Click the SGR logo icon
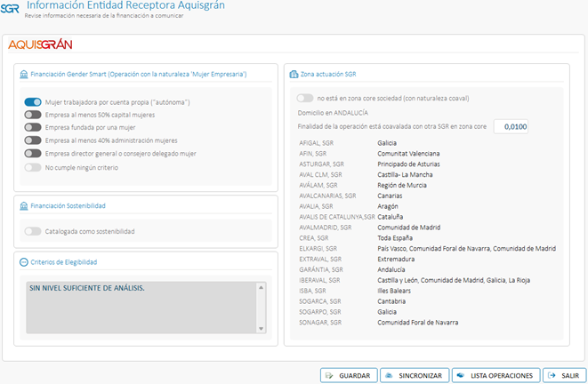The width and height of the screenshot is (588, 384). (10, 8)
